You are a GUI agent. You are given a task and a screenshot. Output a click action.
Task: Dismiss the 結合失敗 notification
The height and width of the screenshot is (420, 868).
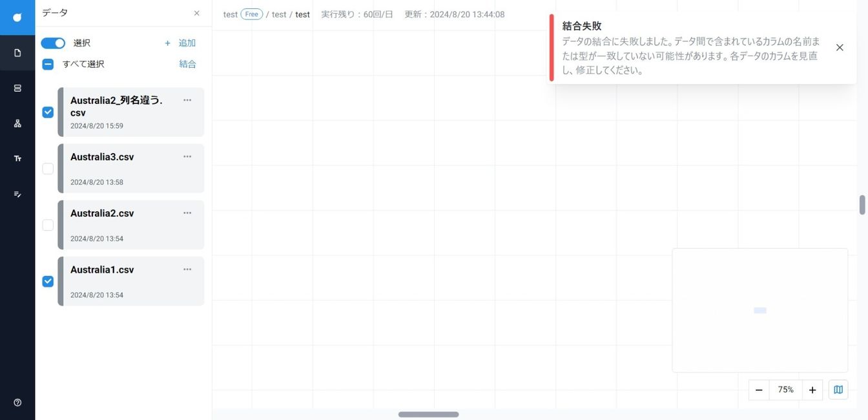click(840, 47)
